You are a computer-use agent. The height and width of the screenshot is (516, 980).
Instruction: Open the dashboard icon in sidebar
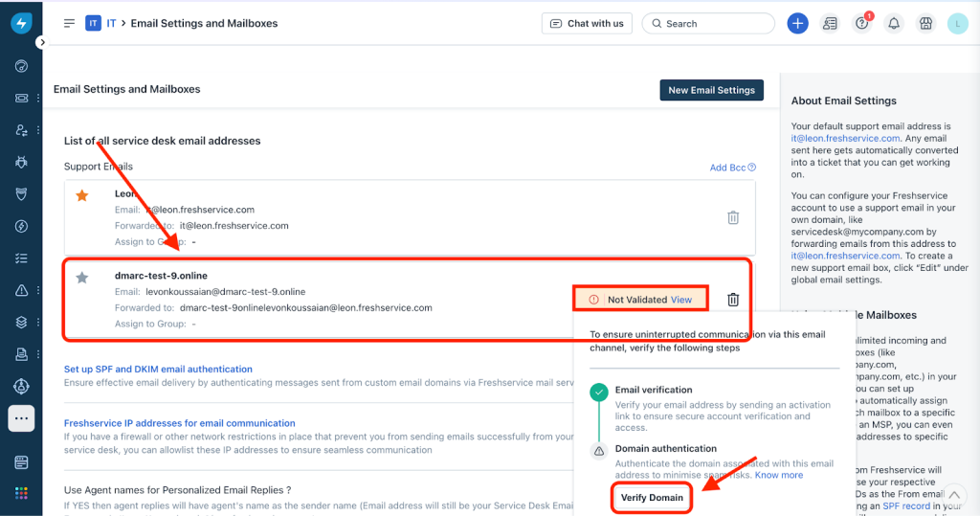pyautogui.click(x=21, y=66)
